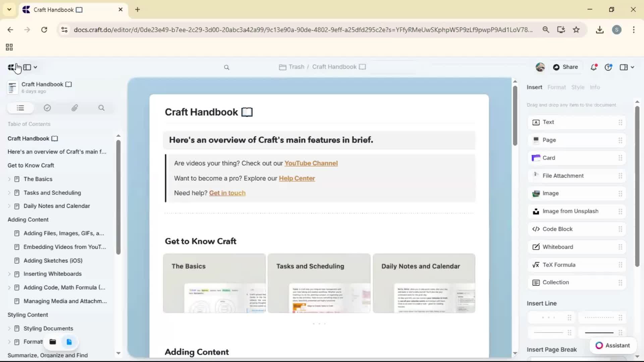
Task: Click the table of contents list icon
Action: point(20,108)
